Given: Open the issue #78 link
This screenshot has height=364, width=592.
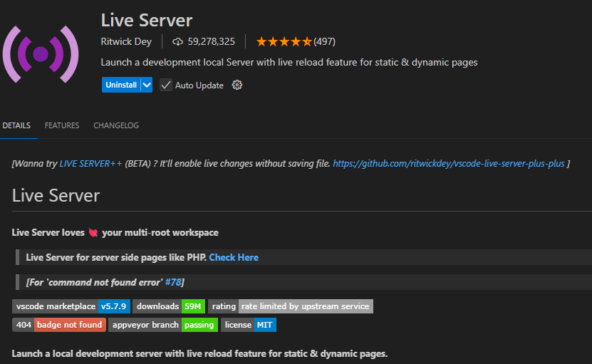Looking at the screenshot, I should pyautogui.click(x=172, y=282).
